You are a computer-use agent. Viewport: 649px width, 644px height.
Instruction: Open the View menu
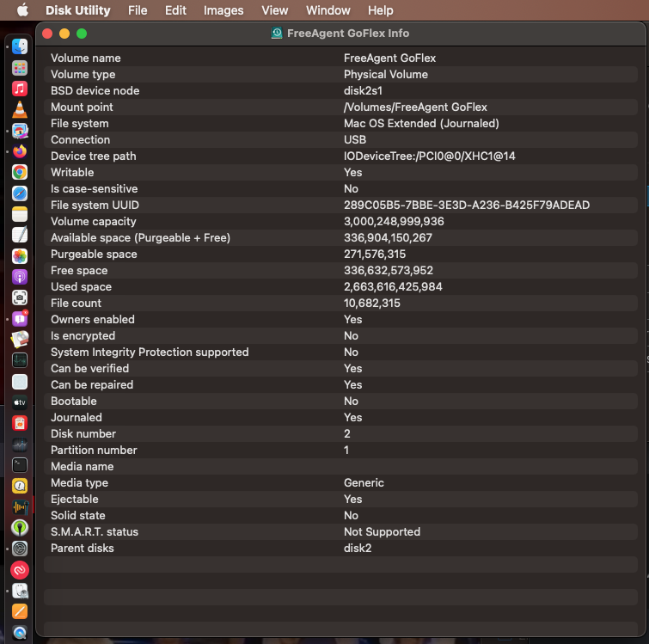[275, 10]
